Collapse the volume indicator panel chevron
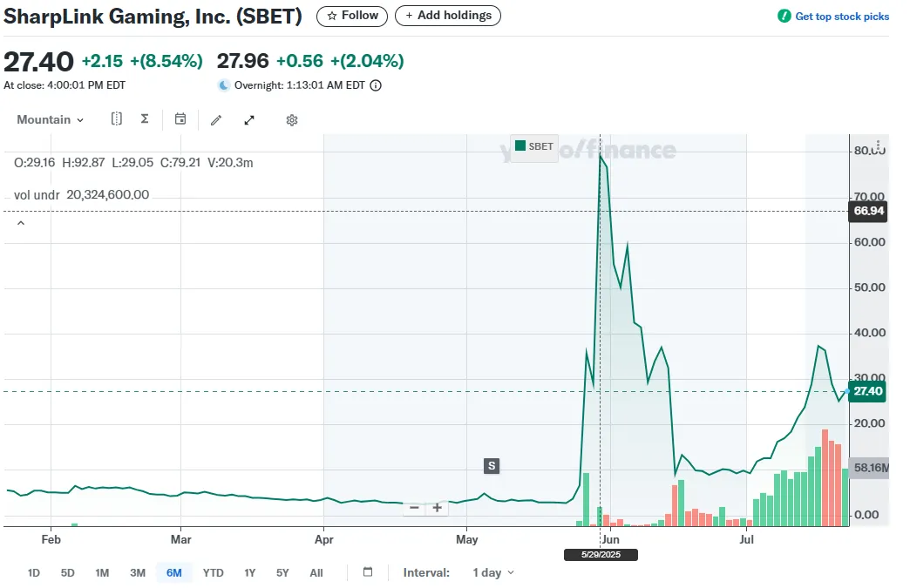Image resolution: width=910 pixels, height=588 pixels. [21, 223]
